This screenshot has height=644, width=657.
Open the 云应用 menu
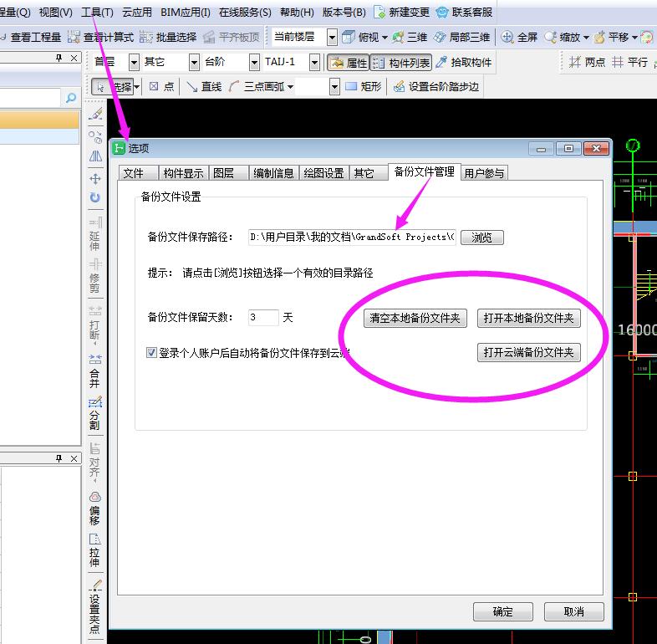pyautogui.click(x=137, y=13)
